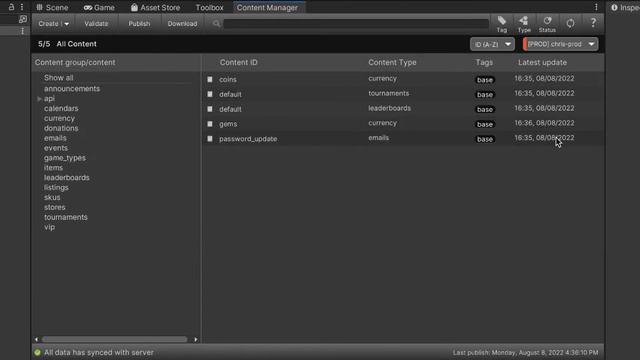Click the Tags column header
640x360 pixels.
click(x=484, y=62)
